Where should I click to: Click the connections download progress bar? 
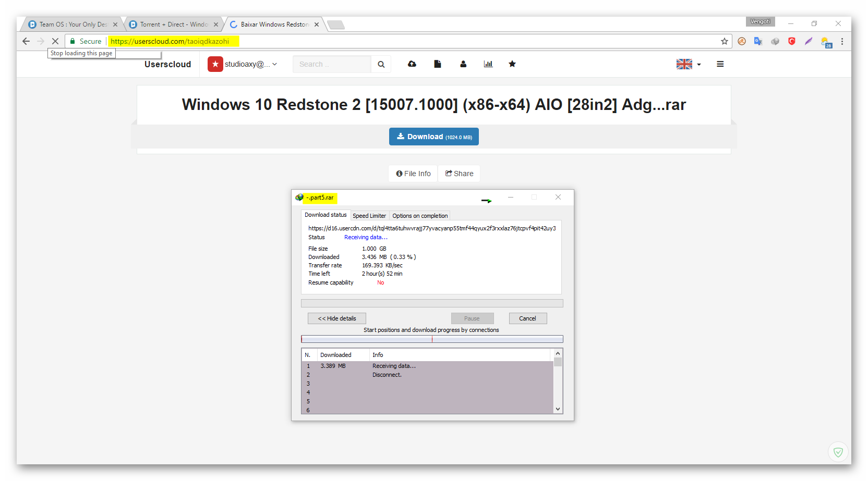coord(432,339)
